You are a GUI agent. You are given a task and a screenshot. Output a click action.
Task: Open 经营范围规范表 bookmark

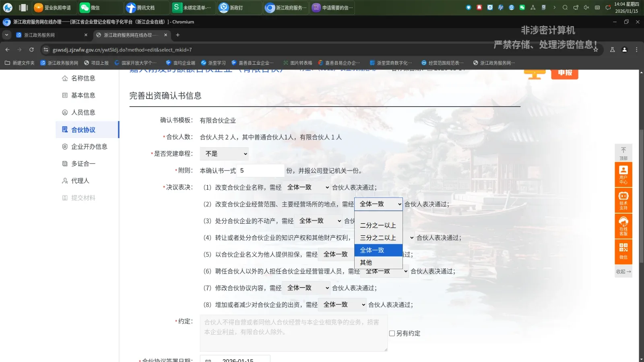point(442,63)
